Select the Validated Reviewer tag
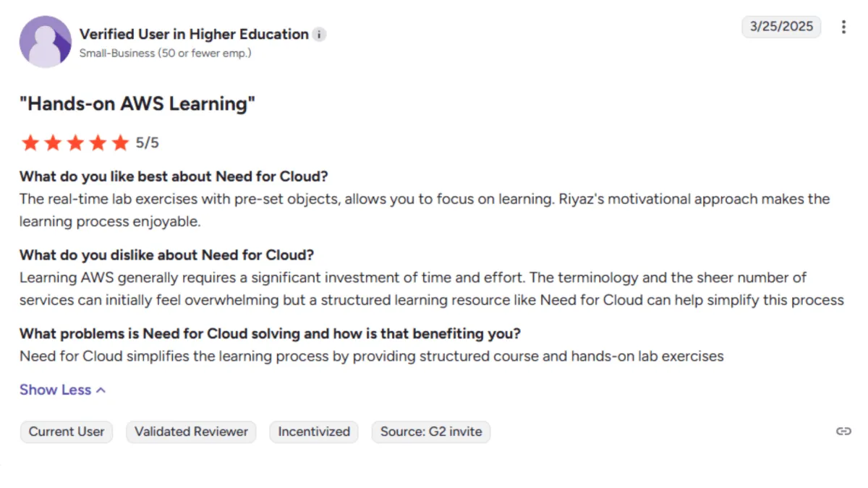This screenshot has height=488, width=868. (191, 432)
